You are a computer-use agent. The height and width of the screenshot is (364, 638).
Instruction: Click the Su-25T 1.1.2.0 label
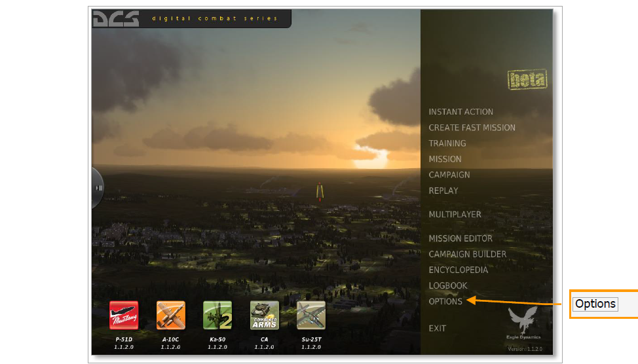(x=311, y=343)
